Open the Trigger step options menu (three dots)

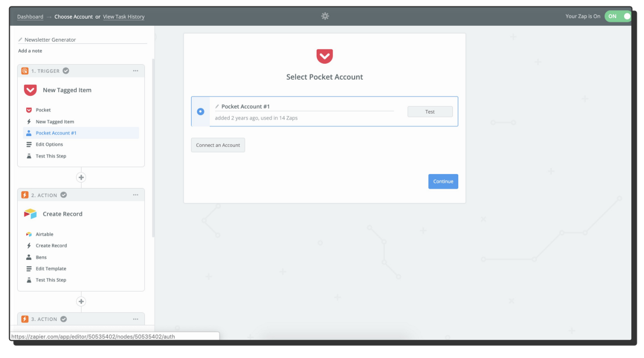(136, 71)
